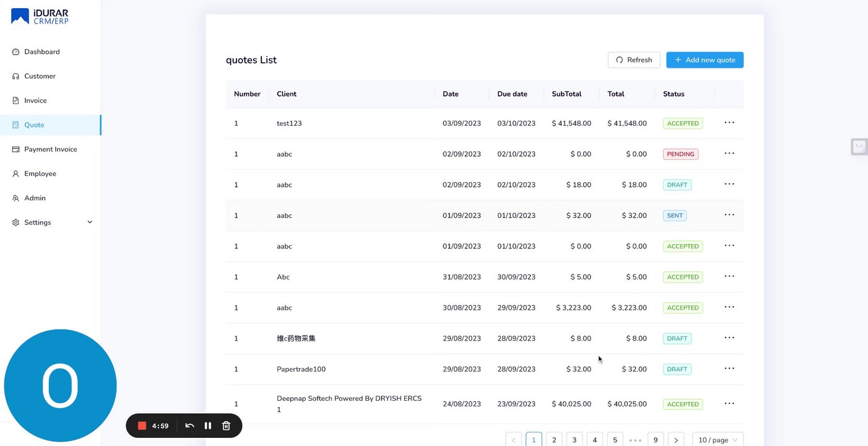The width and height of the screenshot is (868, 446).
Task: Go to pagination page 3
Action: (574, 440)
